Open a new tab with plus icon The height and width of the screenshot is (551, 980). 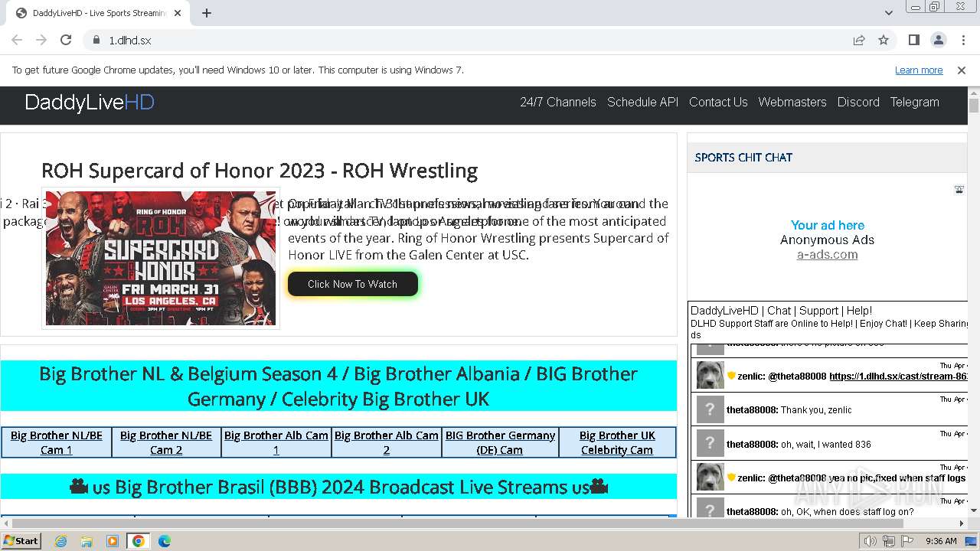[x=207, y=13]
